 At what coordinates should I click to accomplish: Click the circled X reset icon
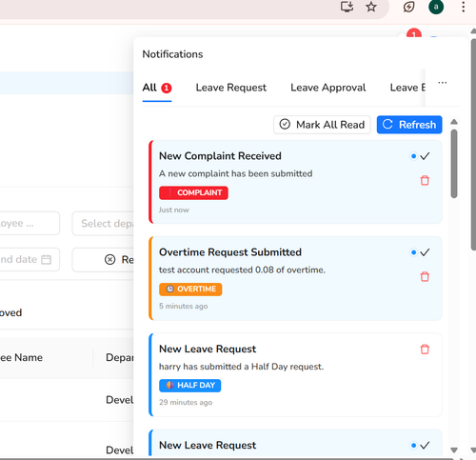[x=109, y=260]
